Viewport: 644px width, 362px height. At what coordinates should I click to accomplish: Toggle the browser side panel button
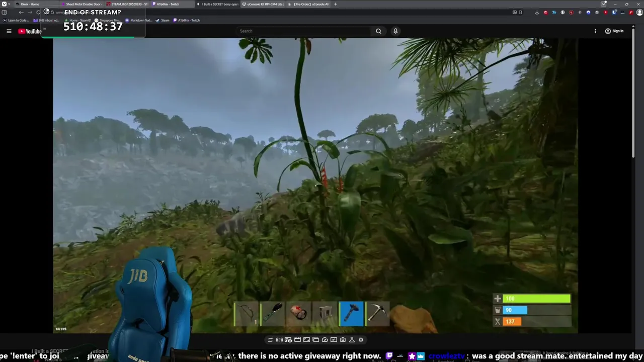click(4, 12)
